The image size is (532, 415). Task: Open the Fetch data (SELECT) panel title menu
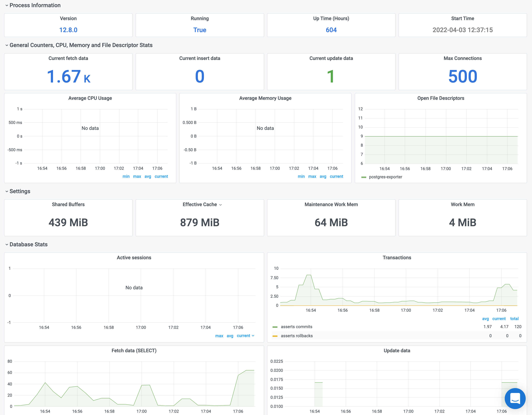point(134,350)
